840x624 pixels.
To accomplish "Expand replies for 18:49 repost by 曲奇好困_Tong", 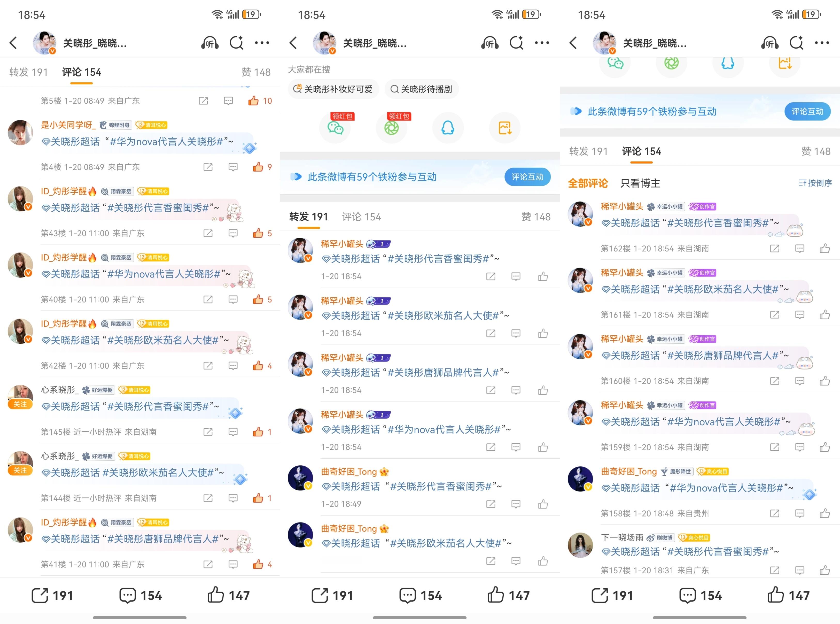I will [x=516, y=504].
